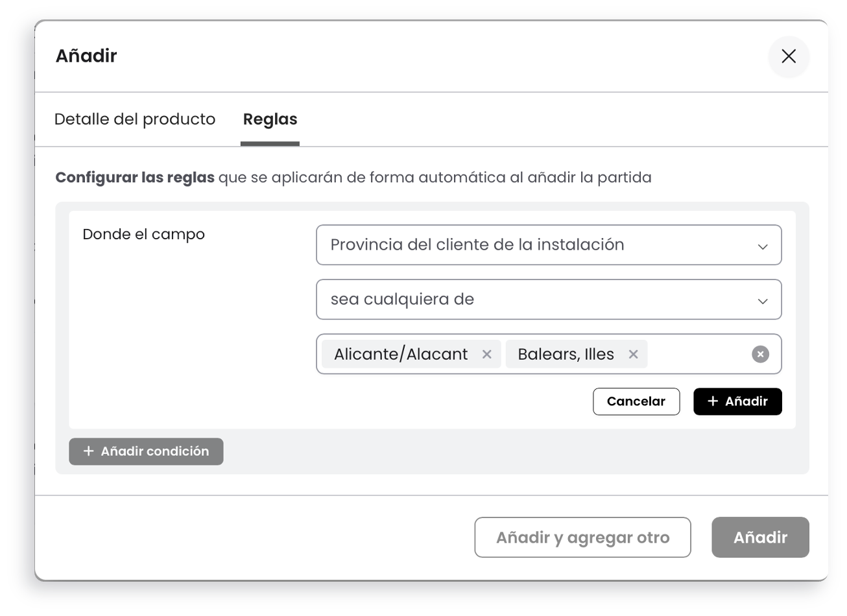Remove the Alicante/Alacant tag

487,354
